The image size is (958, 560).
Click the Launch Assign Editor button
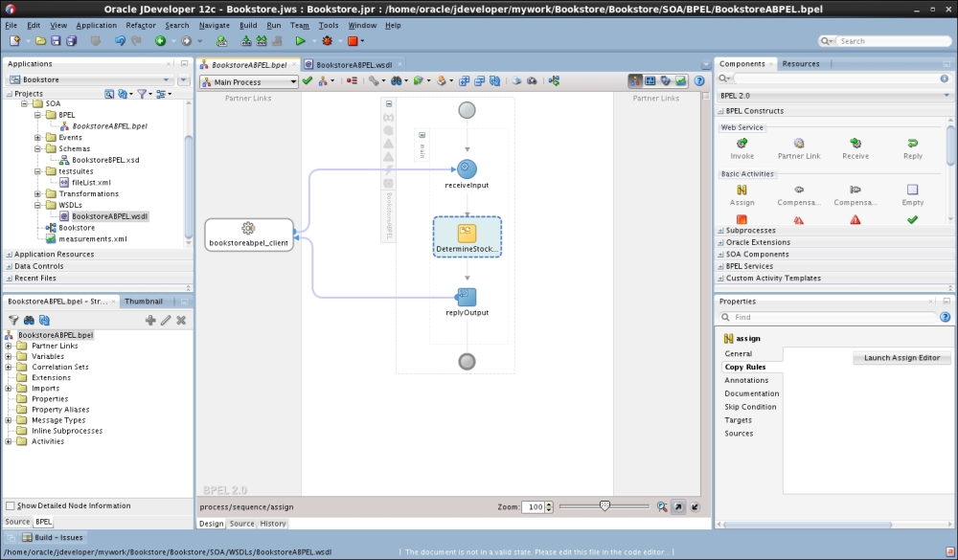(x=901, y=357)
